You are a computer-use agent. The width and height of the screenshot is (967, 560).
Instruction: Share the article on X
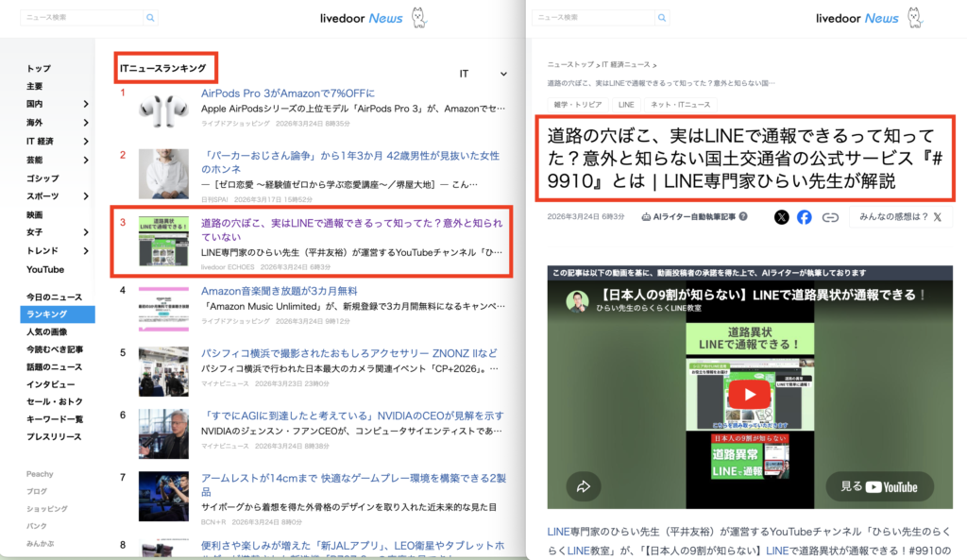[x=781, y=217]
